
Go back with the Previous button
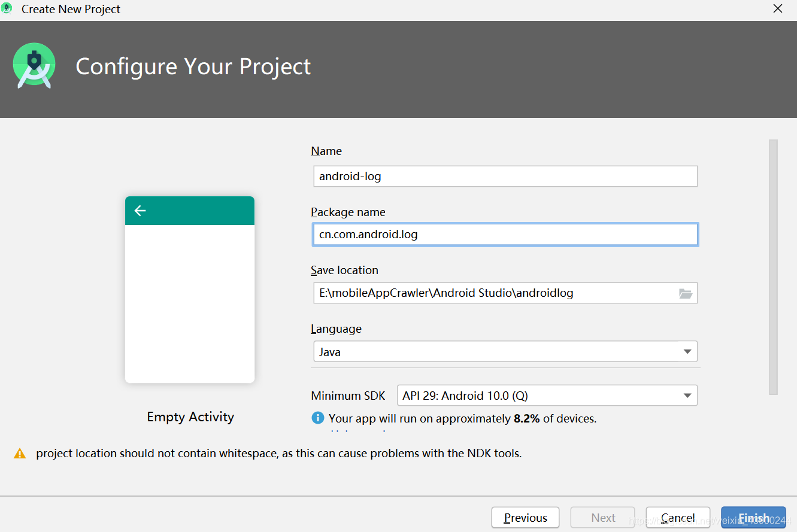[x=525, y=518]
